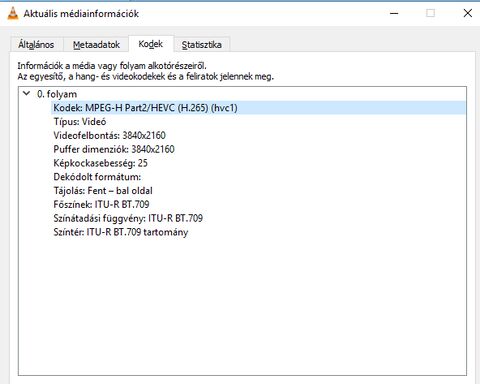This screenshot has width=480, height=384.
Task: Collapse the 0. folyam tree node
Action: pos(27,94)
